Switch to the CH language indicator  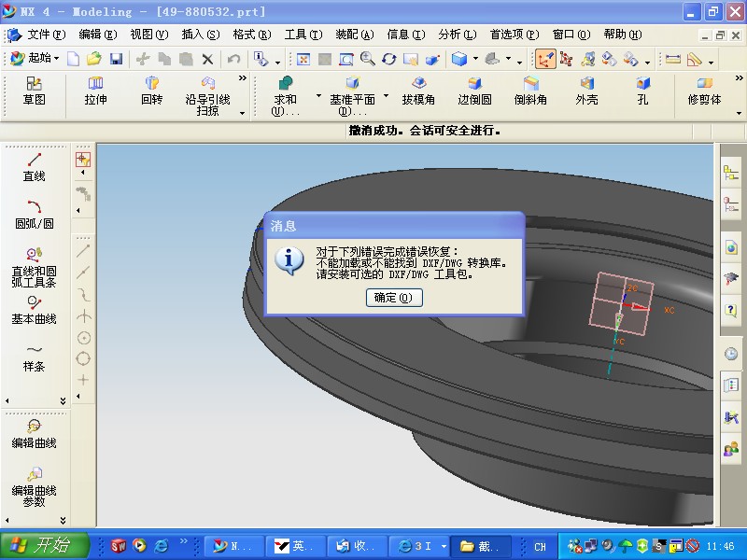click(x=539, y=545)
